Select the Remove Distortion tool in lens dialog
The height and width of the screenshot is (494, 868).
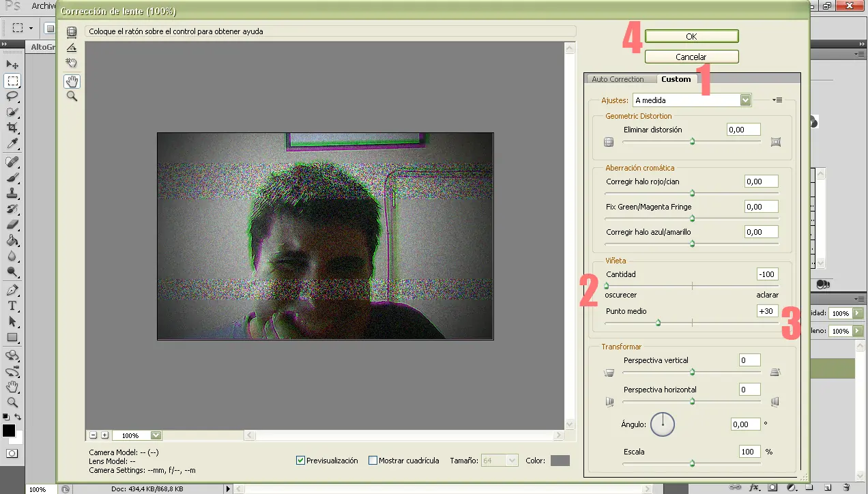point(72,32)
